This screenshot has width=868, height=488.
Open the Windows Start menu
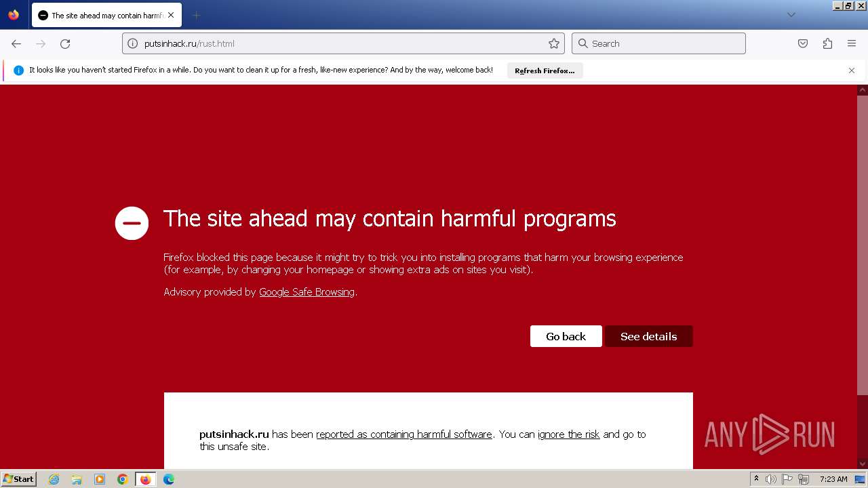pyautogui.click(x=18, y=479)
